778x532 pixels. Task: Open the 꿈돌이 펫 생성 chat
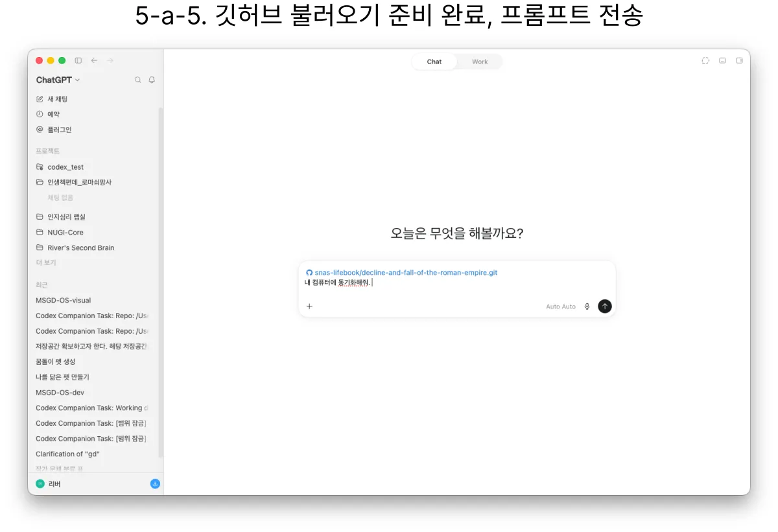[x=56, y=362]
